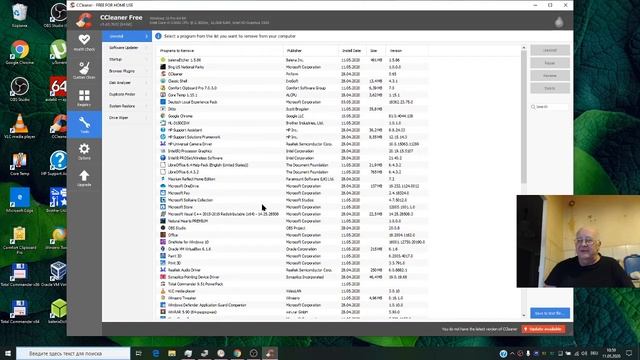Sort by Install Date column header

pyautogui.click(x=352, y=51)
